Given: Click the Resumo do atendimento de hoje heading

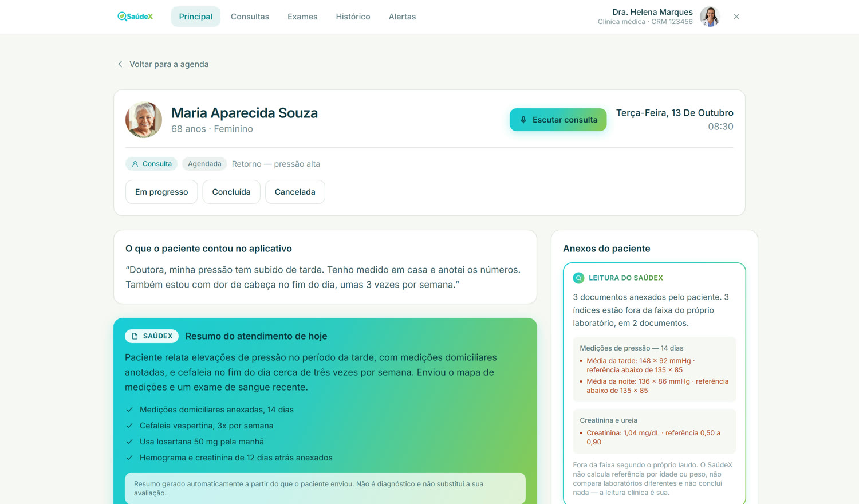Looking at the screenshot, I should [256, 336].
